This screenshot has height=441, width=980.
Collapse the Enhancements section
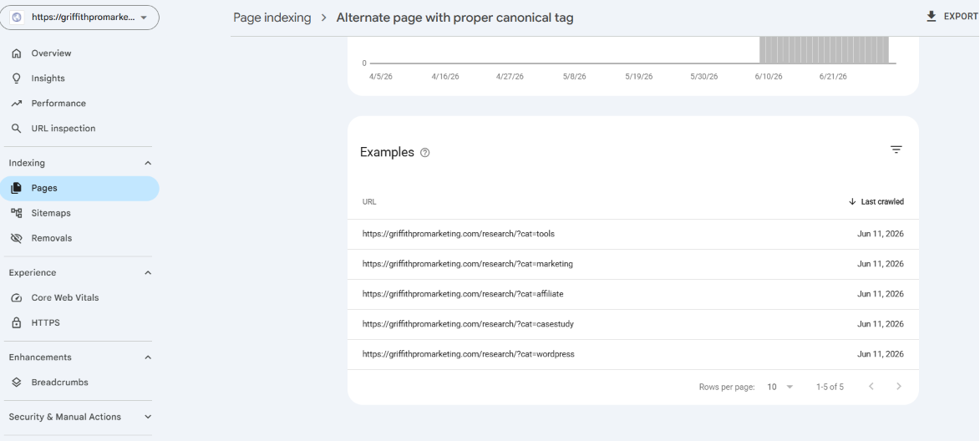coord(148,357)
